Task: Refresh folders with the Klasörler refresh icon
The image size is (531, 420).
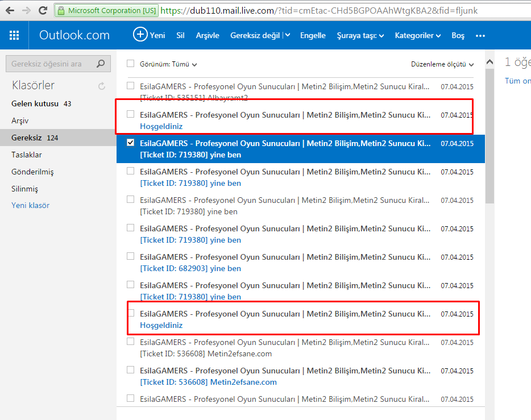Action: point(102,86)
